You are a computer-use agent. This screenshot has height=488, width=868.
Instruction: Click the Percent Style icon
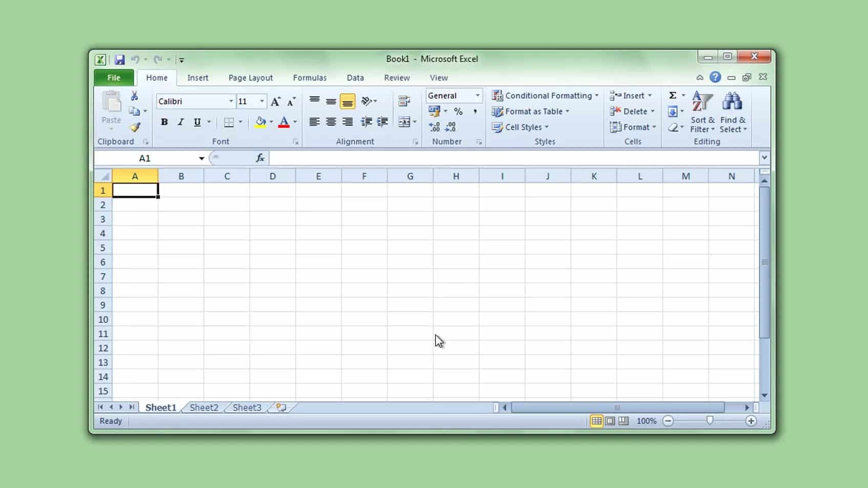click(459, 111)
